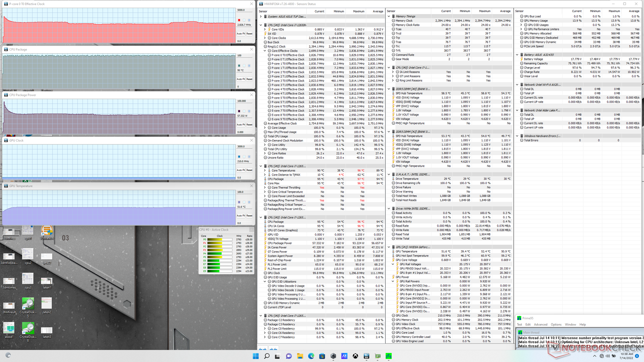
Task: Select the 3dmtimes desktop file
Action: point(9,283)
